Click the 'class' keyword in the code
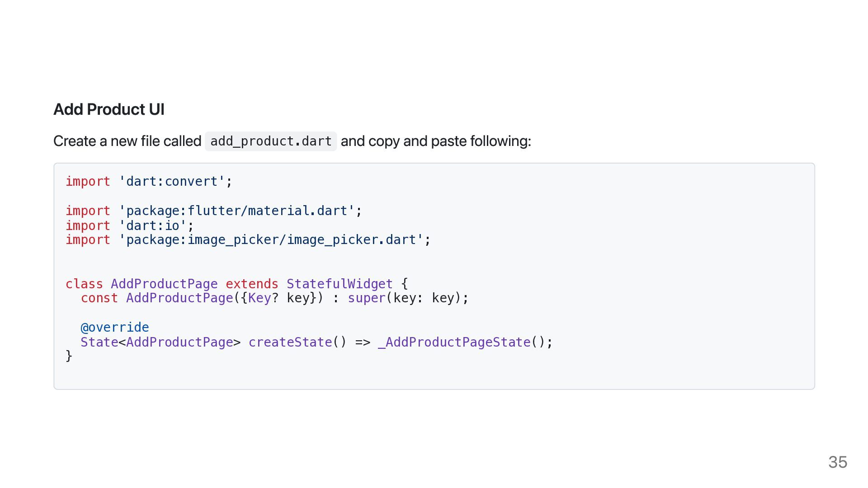Screen dimensions: 868x488 pyautogui.click(x=84, y=284)
